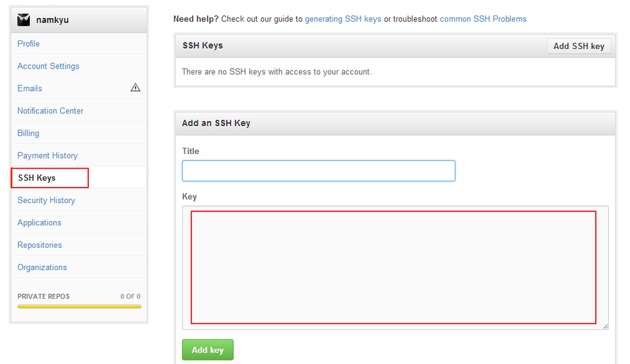Open Account Settings in sidebar
630x364 pixels.
pyautogui.click(x=48, y=66)
